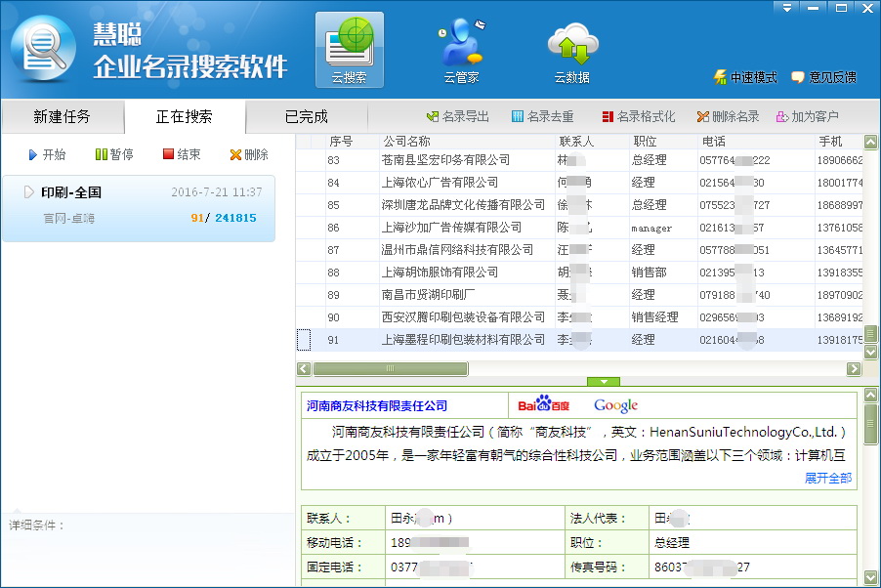Viewport: 881px width, 588px height.
Task: Expand the 印刷-全国 task item arrow
Action: pyautogui.click(x=29, y=192)
